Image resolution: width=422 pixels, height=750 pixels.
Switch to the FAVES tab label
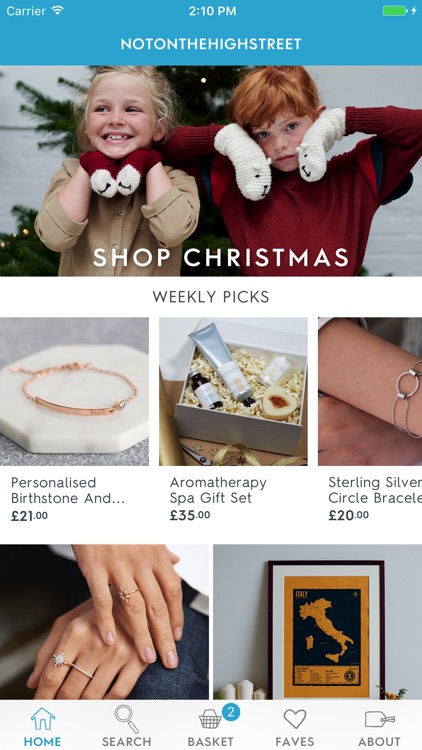tap(295, 742)
